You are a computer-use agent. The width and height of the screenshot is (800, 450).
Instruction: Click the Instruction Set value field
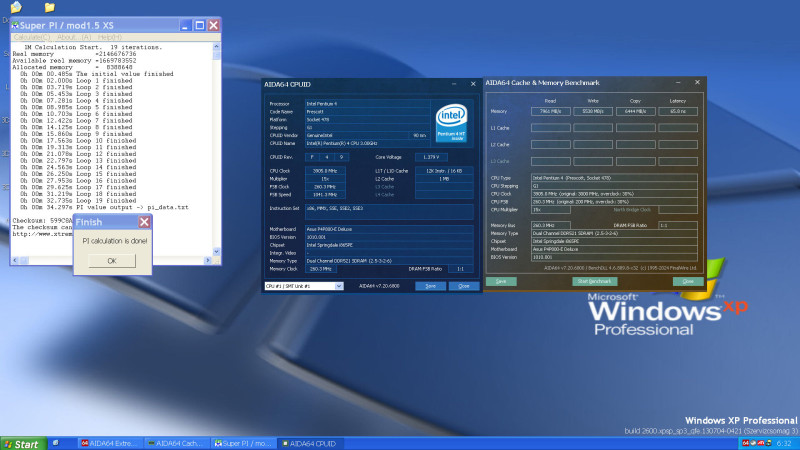click(x=389, y=212)
